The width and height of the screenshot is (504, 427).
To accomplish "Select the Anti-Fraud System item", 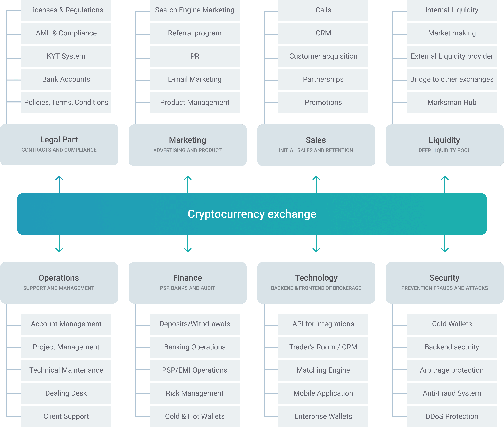I will coord(452,393).
